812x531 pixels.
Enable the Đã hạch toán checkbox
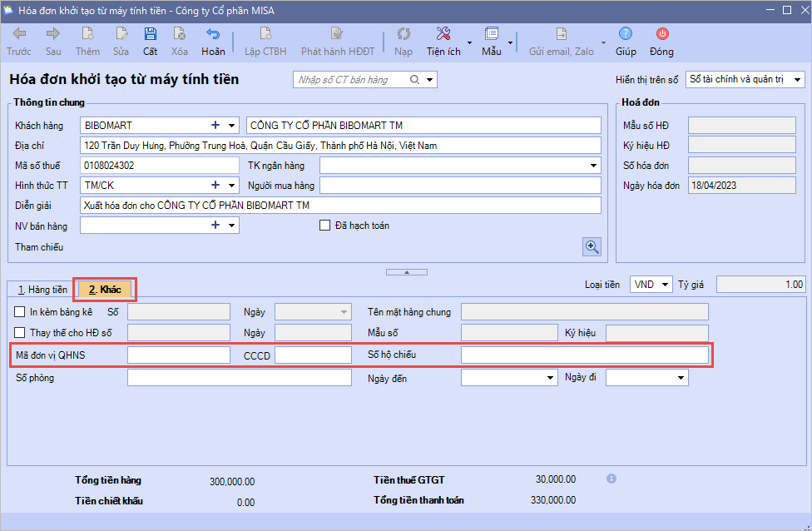tap(325, 226)
